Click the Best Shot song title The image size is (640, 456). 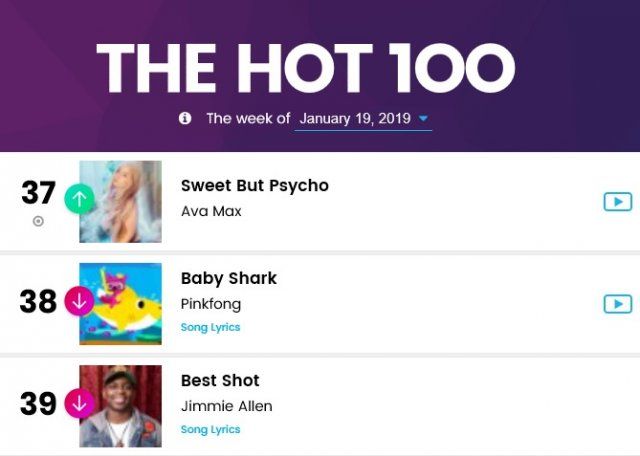pos(219,381)
